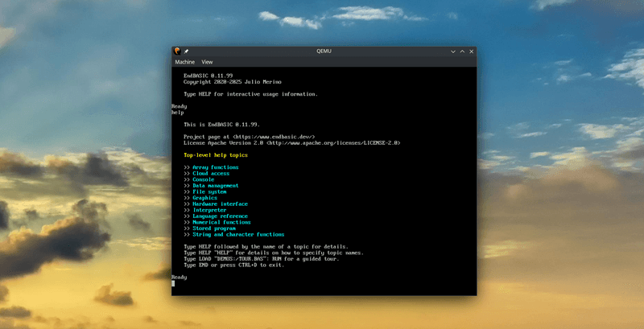
Task: Click the Top-level help topics heading
Action: 216,155
